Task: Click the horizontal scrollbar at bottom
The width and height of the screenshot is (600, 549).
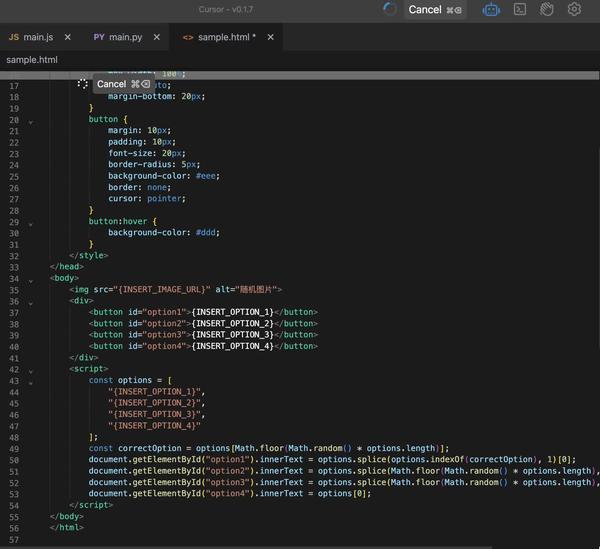Action: click(x=246, y=547)
